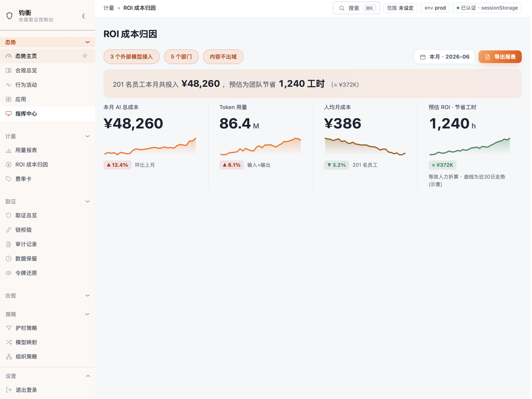The height and width of the screenshot is (399, 532).
Task: Click the 令牌还原 eye icon
Action: tap(9, 273)
